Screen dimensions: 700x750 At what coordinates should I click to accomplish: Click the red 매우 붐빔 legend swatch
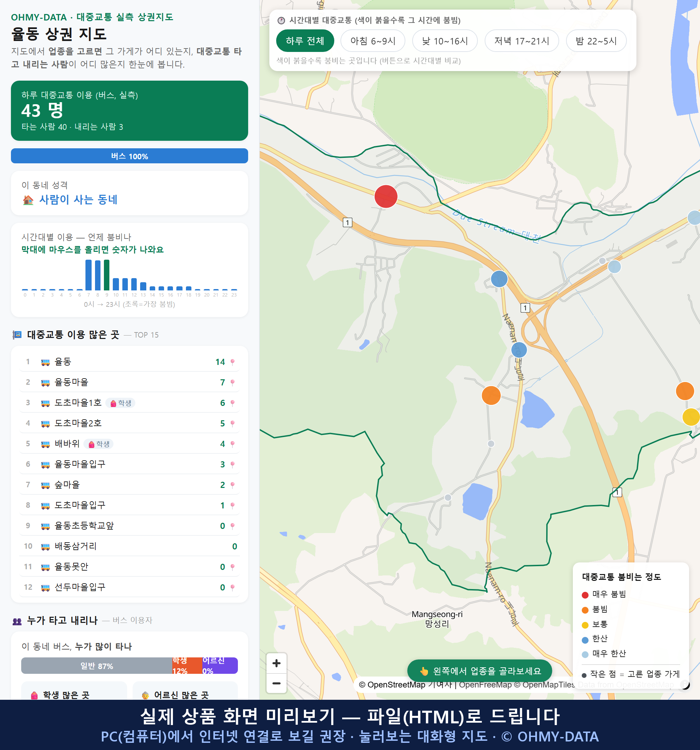(585, 595)
